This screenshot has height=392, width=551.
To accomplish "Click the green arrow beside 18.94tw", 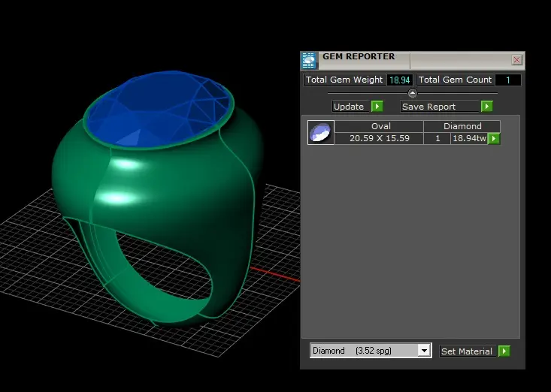I will point(494,139).
